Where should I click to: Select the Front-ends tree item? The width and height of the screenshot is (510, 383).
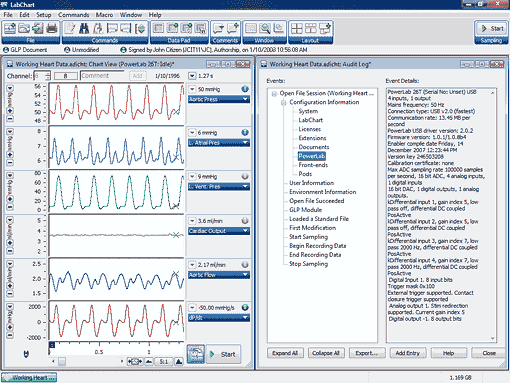tap(313, 165)
